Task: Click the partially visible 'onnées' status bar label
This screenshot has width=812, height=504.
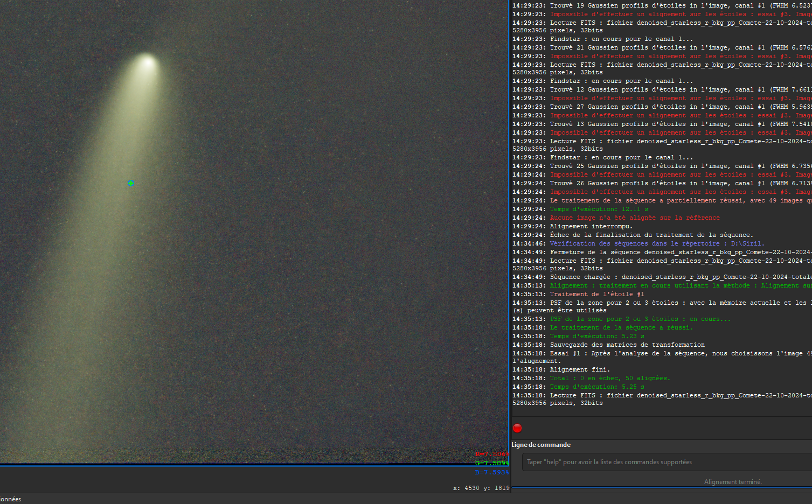Action: (10, 499)
